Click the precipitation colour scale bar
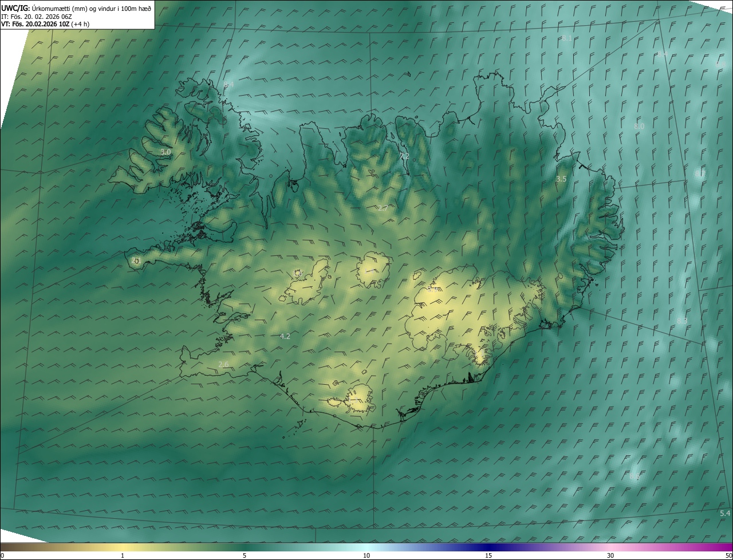The image size is (733, 560). [366, 547]
